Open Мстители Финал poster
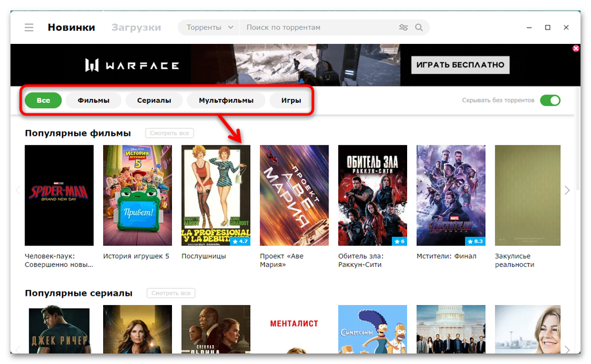591x364 pixels. click(451, 195)
